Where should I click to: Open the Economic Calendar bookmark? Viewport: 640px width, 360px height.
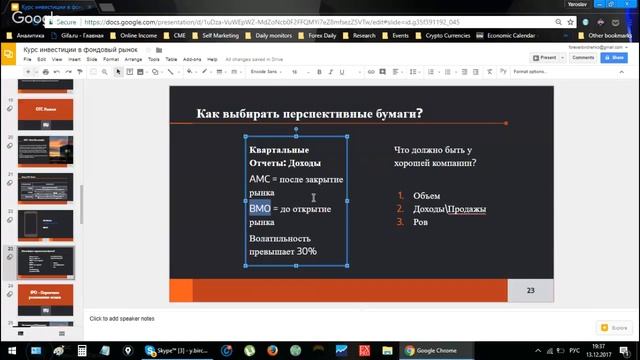[506, 36]
